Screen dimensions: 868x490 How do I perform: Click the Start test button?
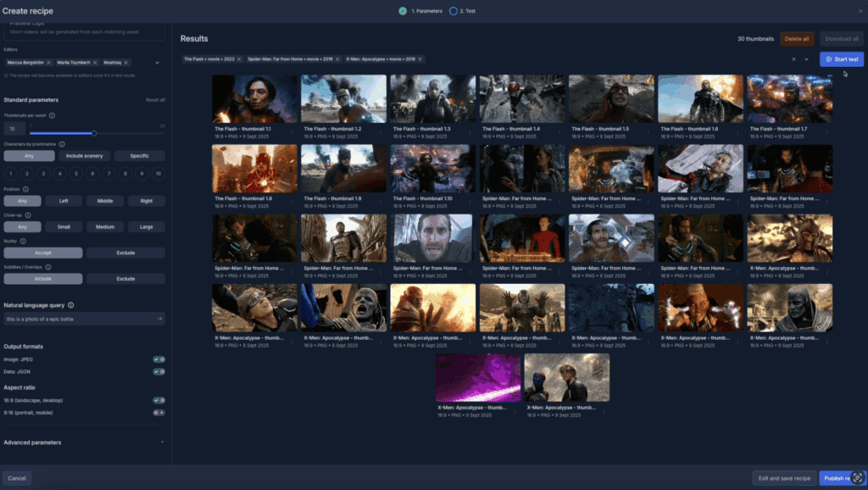(x=842, y=59)
